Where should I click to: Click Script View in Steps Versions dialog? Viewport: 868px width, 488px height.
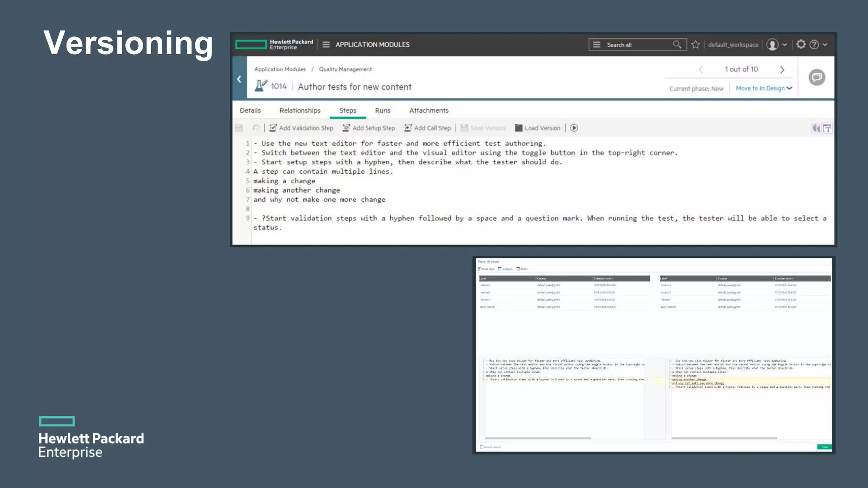tap(486, 269)
